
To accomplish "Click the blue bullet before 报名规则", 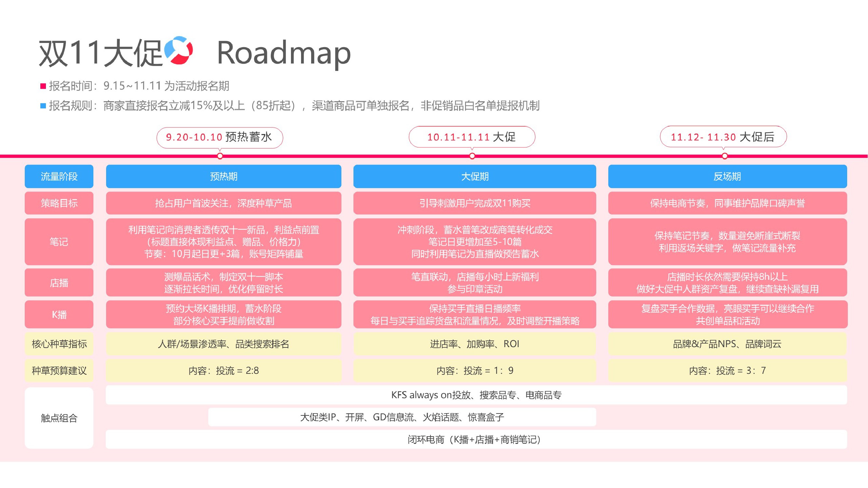I will [x=43, y=106].
